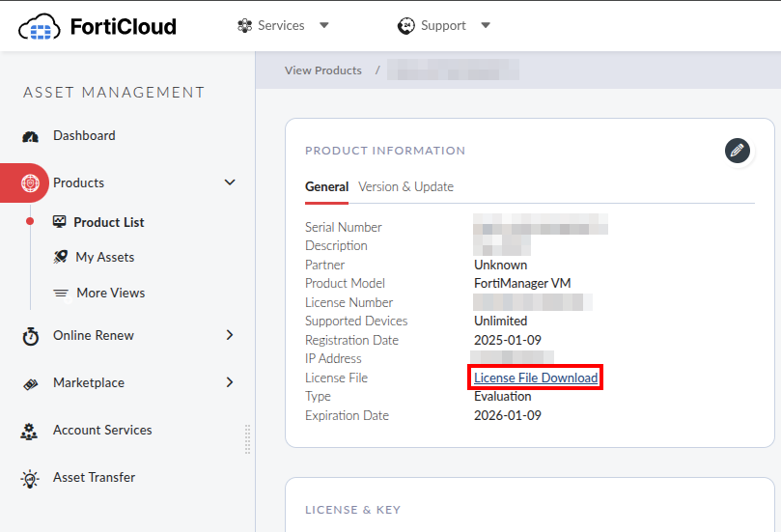This screenshot has height=532, width=781.
Task: Click the Asset Transfer lightbulb icon
Action: click(x=30, y=478)
